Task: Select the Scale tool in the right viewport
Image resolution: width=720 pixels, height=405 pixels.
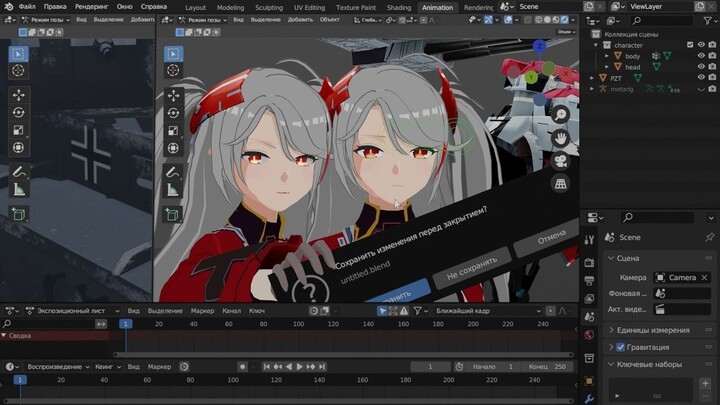Action: [x=173, y=131]
